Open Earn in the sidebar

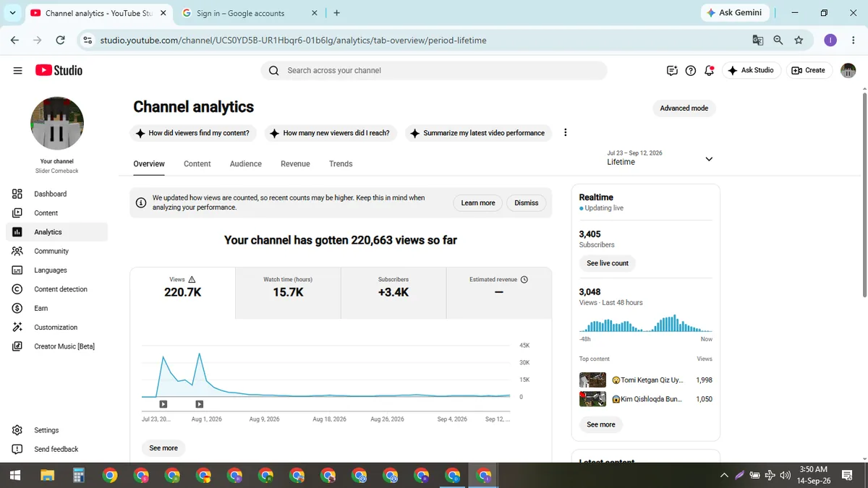[x=57, y=308]
